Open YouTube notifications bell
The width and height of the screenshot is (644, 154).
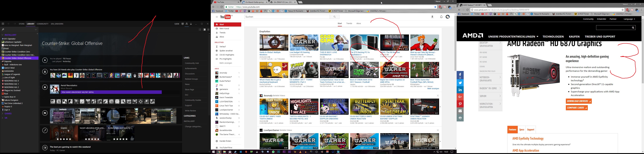(x=441, y=17)
